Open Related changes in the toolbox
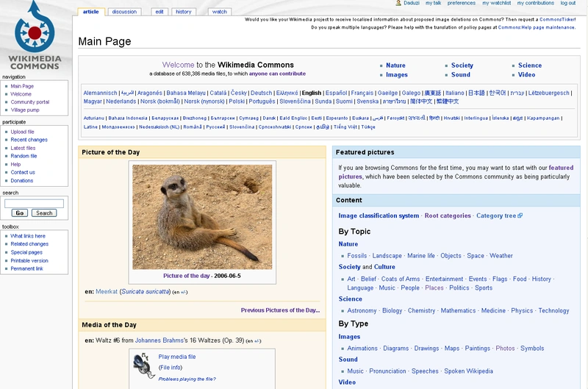 [29, 244]
